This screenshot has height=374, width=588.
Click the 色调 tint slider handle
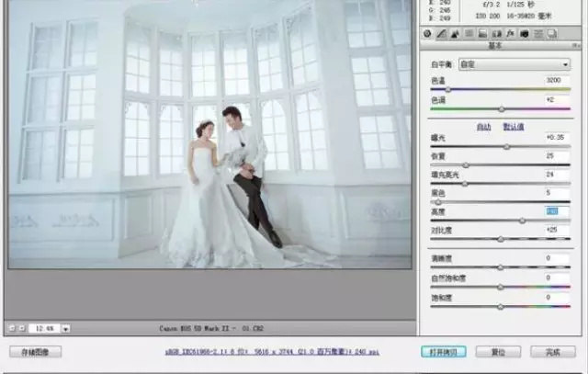[502, 109]
